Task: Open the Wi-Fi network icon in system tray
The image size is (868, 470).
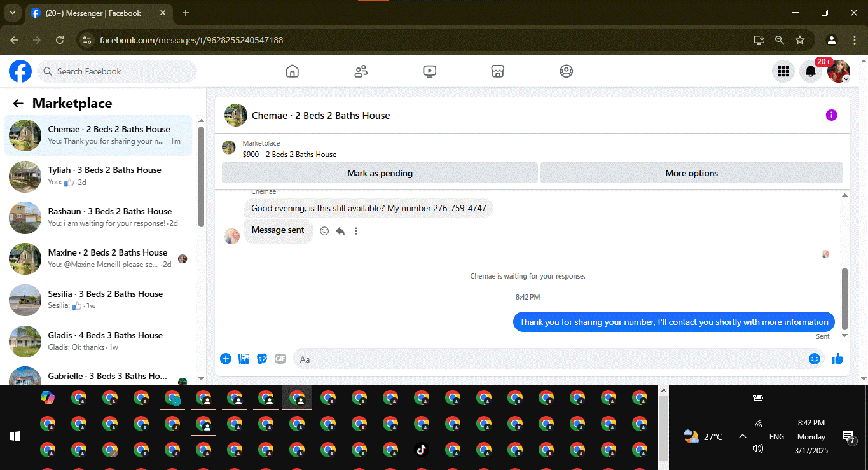Action: (x=758, y=424)
